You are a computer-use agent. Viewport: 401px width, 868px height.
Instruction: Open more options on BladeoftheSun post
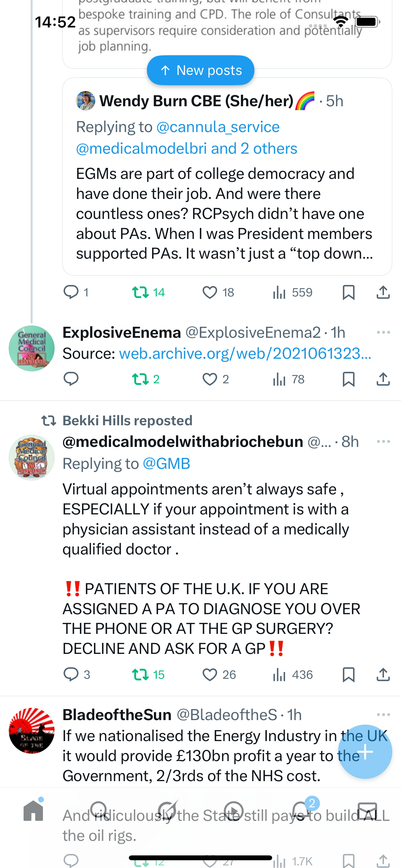coord(383,715)
